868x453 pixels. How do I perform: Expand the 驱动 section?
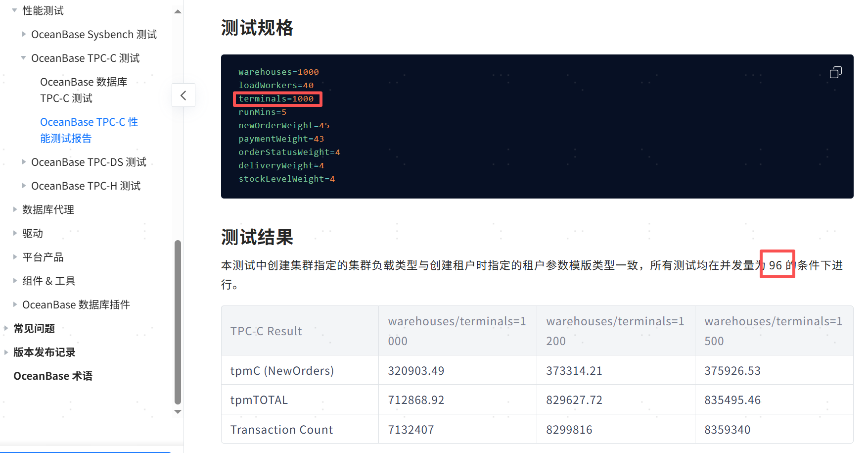[15, 233]
